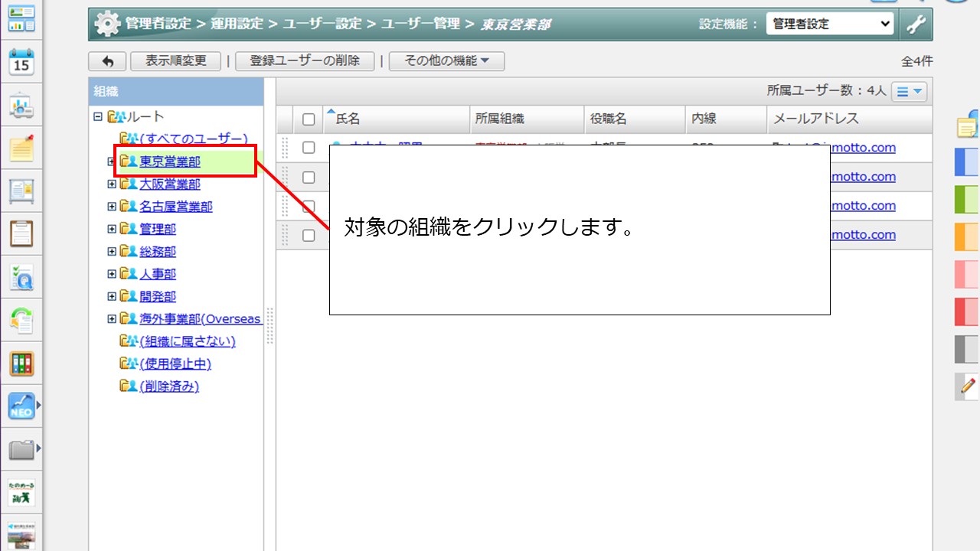
Task: Open the gray folder icon in sidebar
Action: [x=21, y=449]
